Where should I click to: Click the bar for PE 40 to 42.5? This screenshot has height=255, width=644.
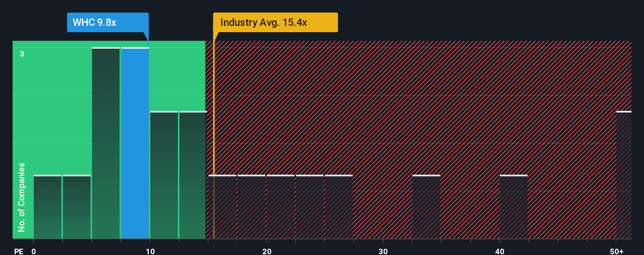tap(514, 207)
